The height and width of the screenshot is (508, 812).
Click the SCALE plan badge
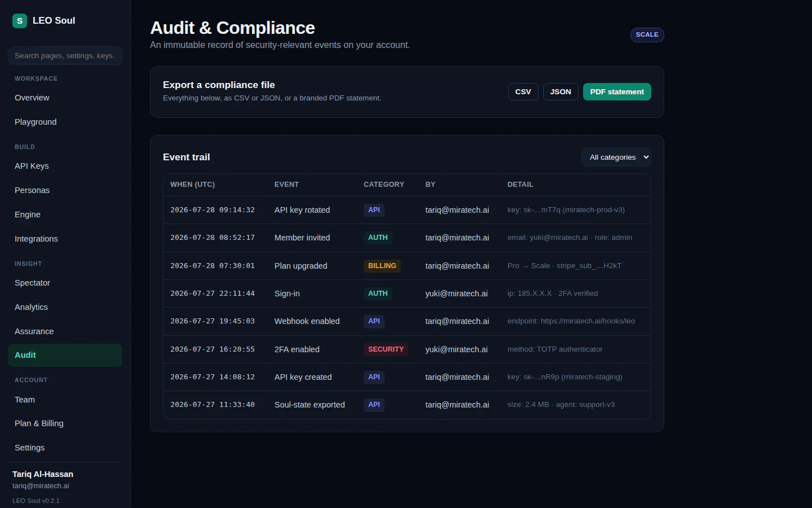pos(647,35)
